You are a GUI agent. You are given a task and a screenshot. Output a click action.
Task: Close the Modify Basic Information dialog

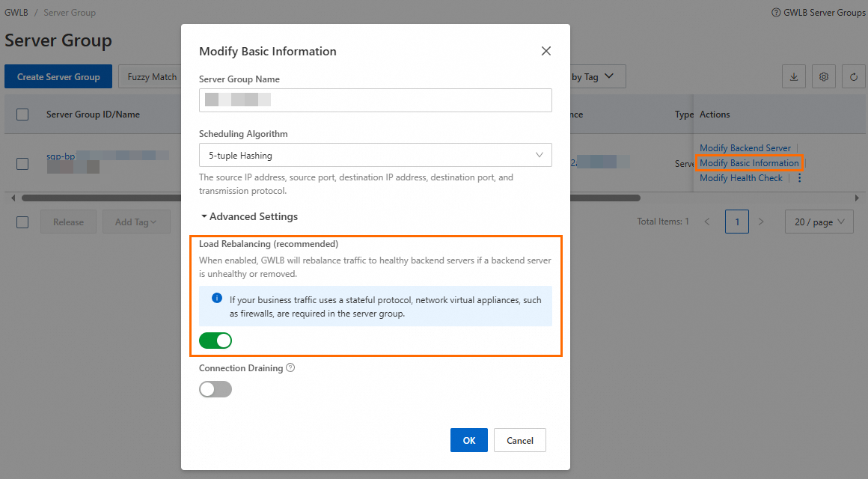[x=546, y=51]
